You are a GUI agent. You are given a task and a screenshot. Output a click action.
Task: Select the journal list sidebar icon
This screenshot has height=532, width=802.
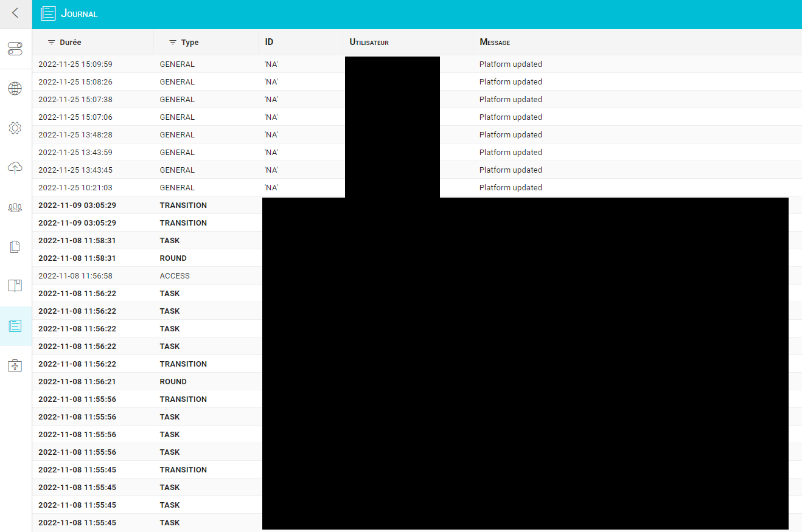coord(15,326)
